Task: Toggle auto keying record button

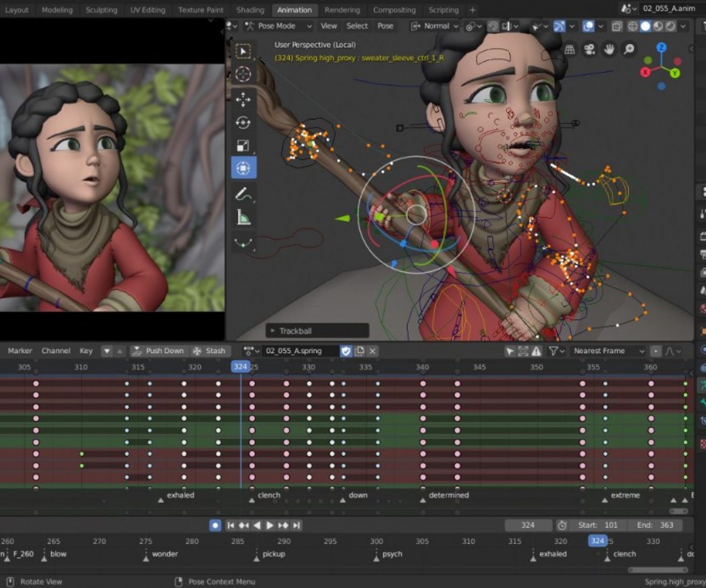Action: [x=215, y=525]
